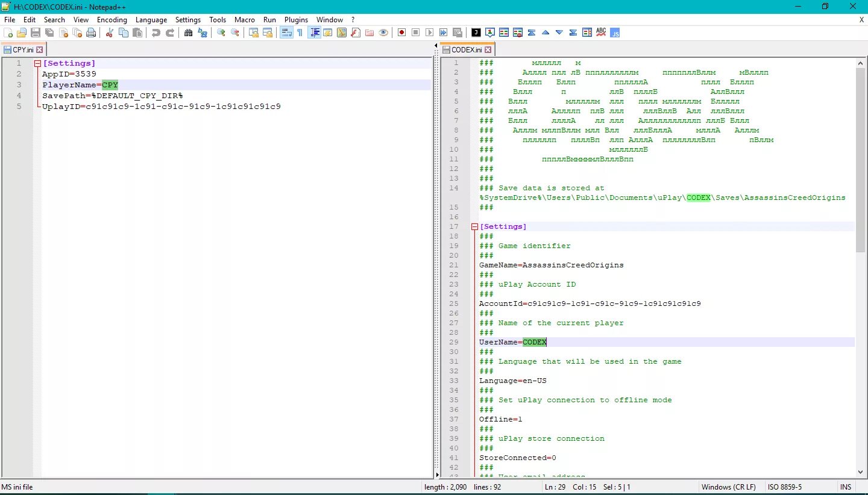Open the File menu
Screen dimensions: 868x495
pos(10,20)
